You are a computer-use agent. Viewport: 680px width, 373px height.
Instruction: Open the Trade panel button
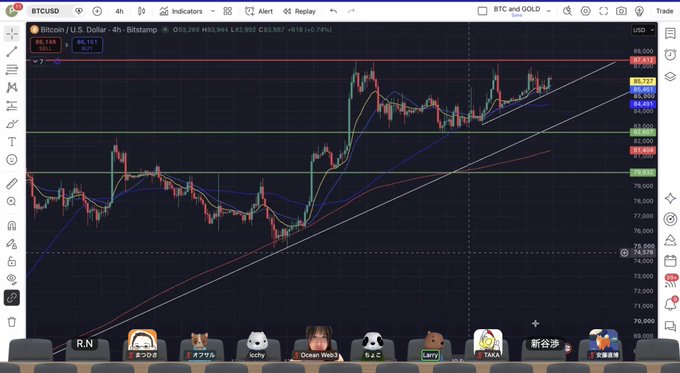[x=664, y=11]
